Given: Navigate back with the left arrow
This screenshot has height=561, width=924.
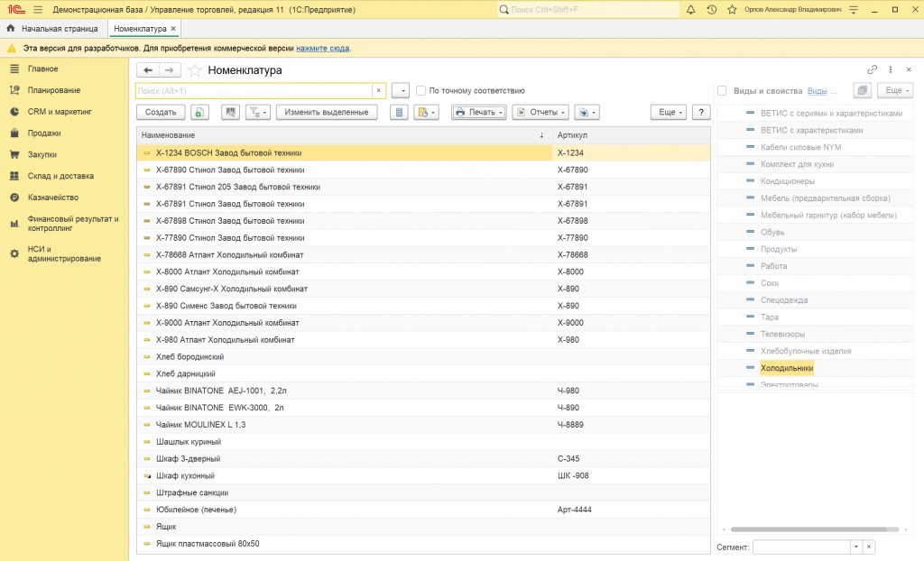Looking at the screenshot, I should tap(148, 70).
